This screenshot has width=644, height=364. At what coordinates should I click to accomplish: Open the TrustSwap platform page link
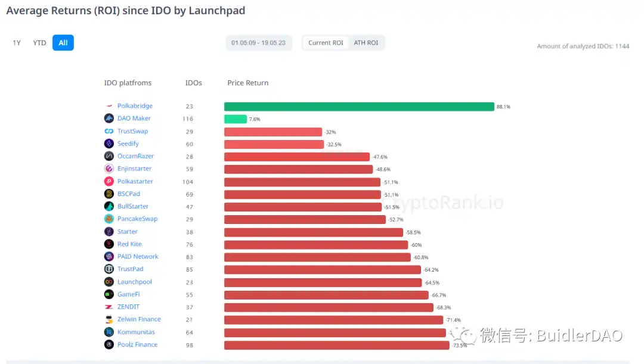click(134, 130)
